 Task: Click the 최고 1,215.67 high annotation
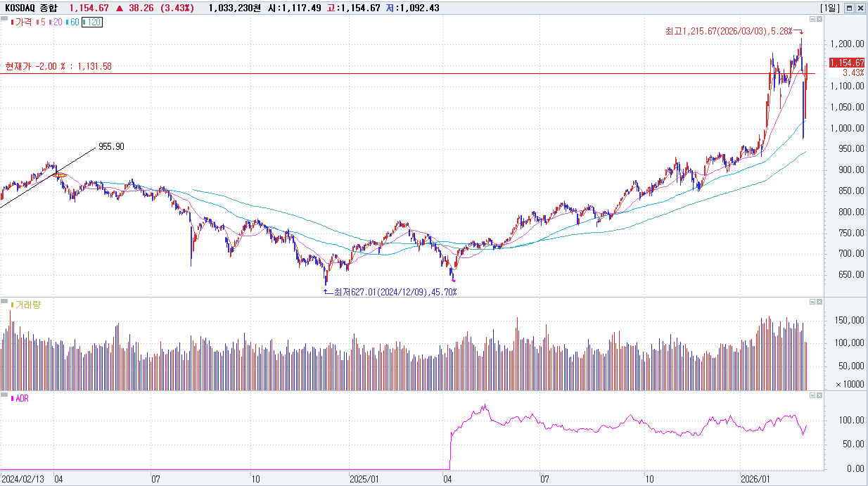tap(729, 31)
